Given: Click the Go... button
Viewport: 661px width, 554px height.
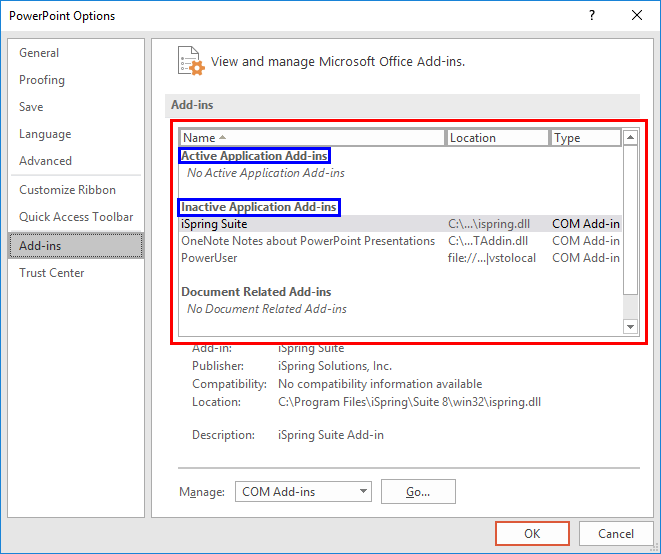Looking at the screenshot, I should 418,492.
